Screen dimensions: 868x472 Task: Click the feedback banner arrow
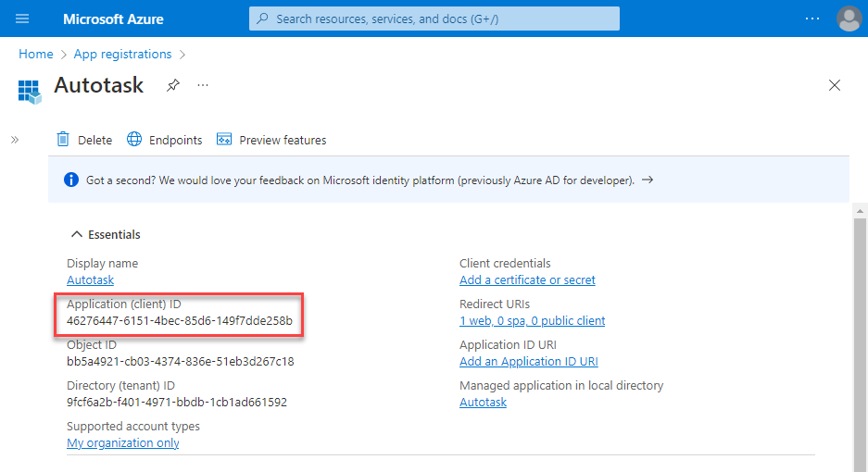pos(648,180)
